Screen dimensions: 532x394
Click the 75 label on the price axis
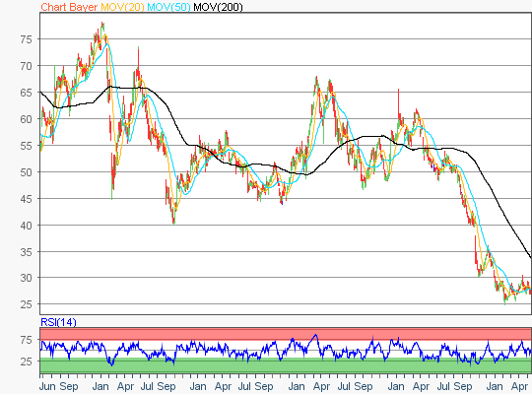(x=27, y=39)
